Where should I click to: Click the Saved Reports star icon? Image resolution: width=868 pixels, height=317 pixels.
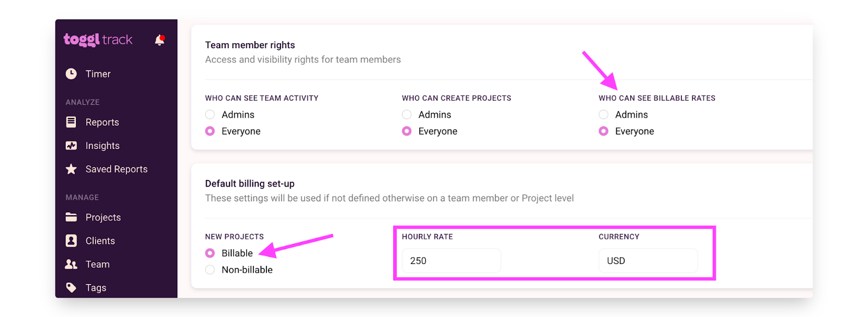71,169
